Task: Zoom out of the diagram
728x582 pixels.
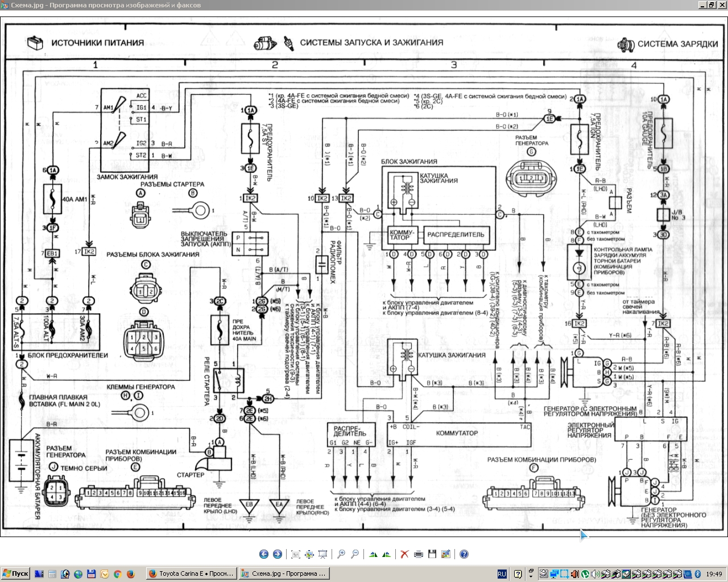Action: [355, 554]
